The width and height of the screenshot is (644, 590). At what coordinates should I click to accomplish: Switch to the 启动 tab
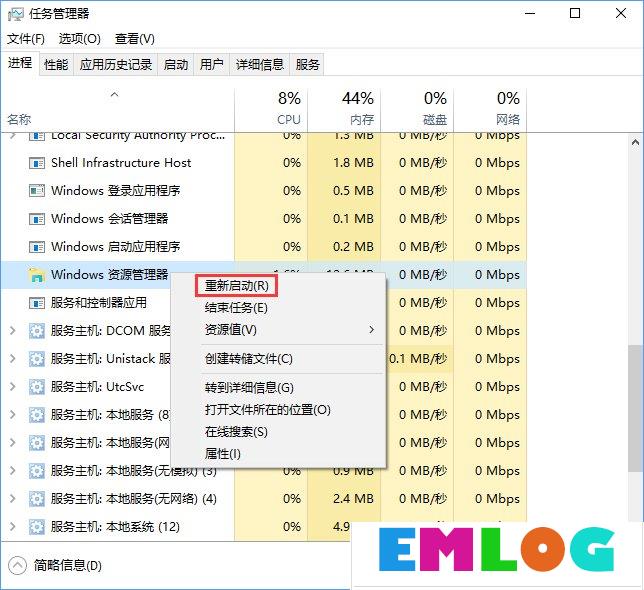click(x=176, y=64)
